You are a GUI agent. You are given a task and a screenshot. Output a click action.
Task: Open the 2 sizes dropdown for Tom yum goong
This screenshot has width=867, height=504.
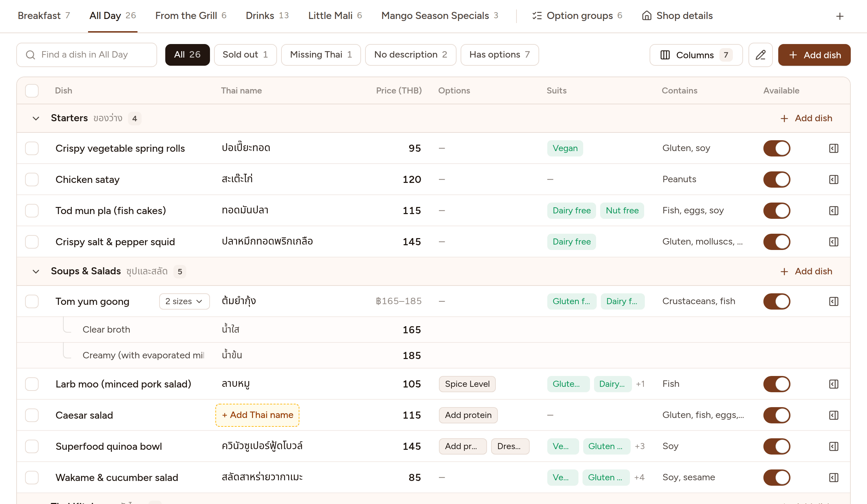[184, 301]
